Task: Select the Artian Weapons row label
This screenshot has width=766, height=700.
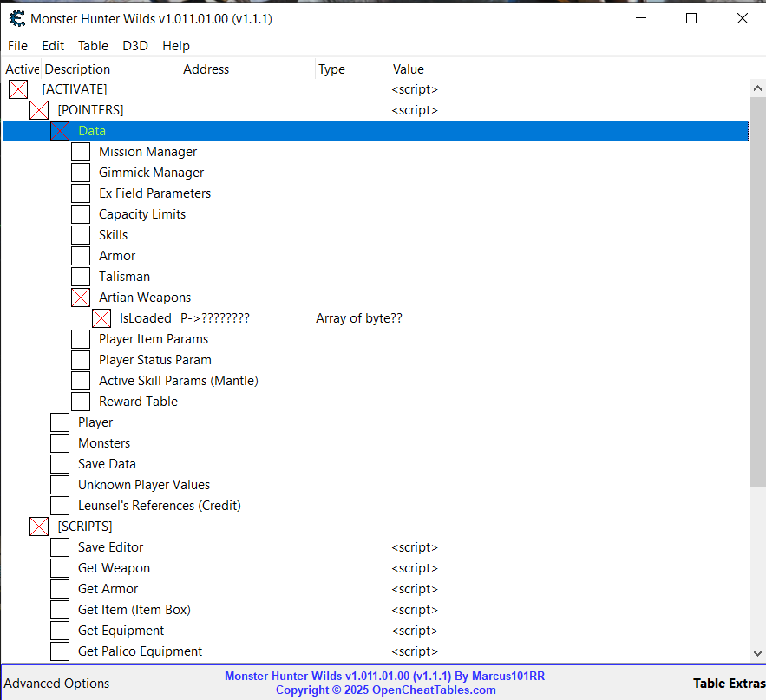Action: click(145, 298)
